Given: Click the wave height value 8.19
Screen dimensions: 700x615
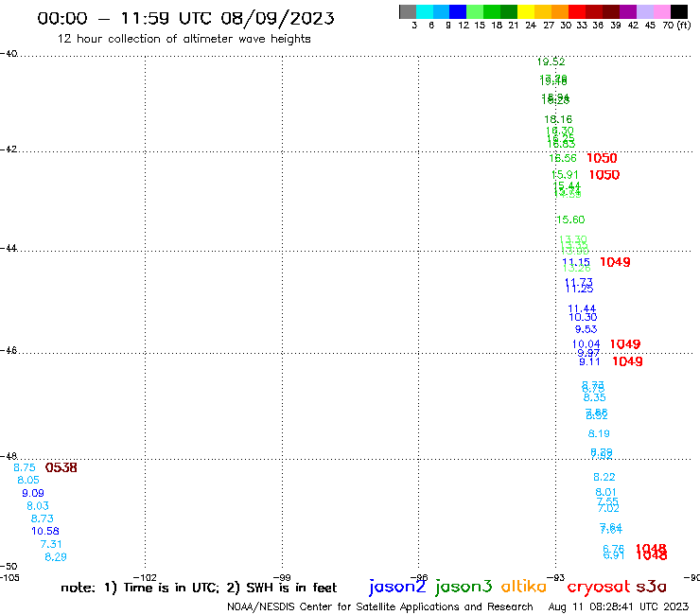Looking at the screenshot, I should [599, 433].
